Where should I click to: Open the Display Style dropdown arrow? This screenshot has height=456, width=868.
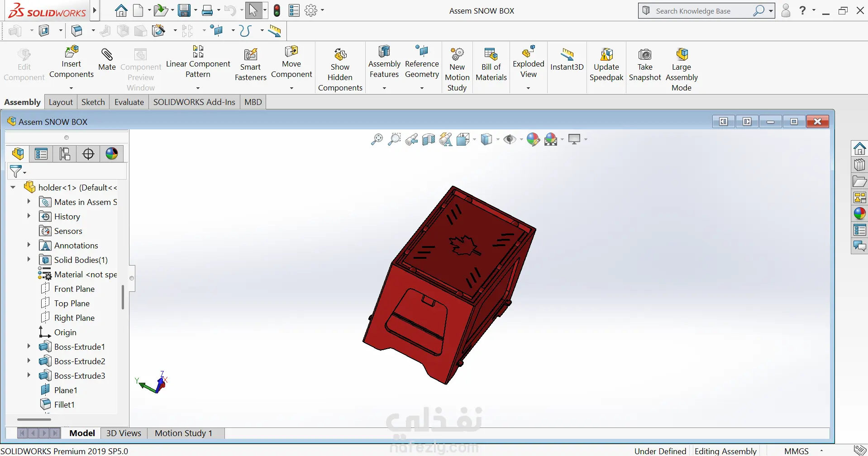[x=498, y=139]
